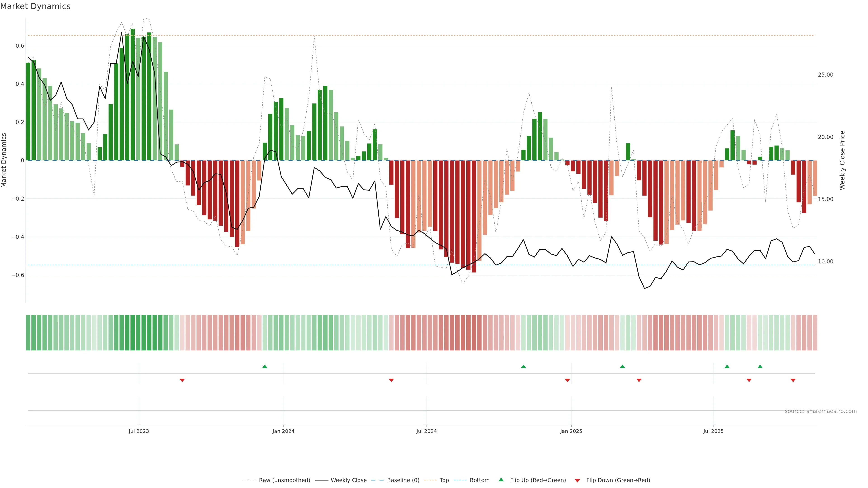Click the last red flip-down triangle on the right
Screen dimensions: 868x488
tap(793, 380)
